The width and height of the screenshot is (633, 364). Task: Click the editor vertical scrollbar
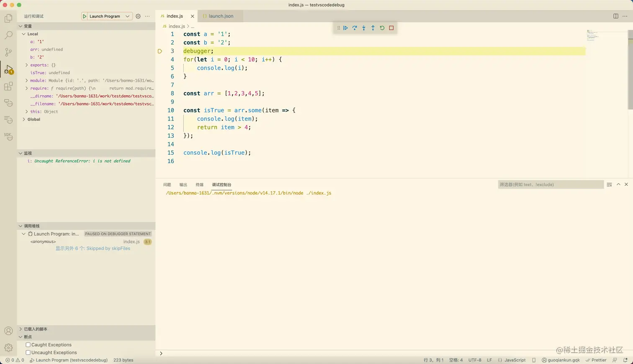630,70
